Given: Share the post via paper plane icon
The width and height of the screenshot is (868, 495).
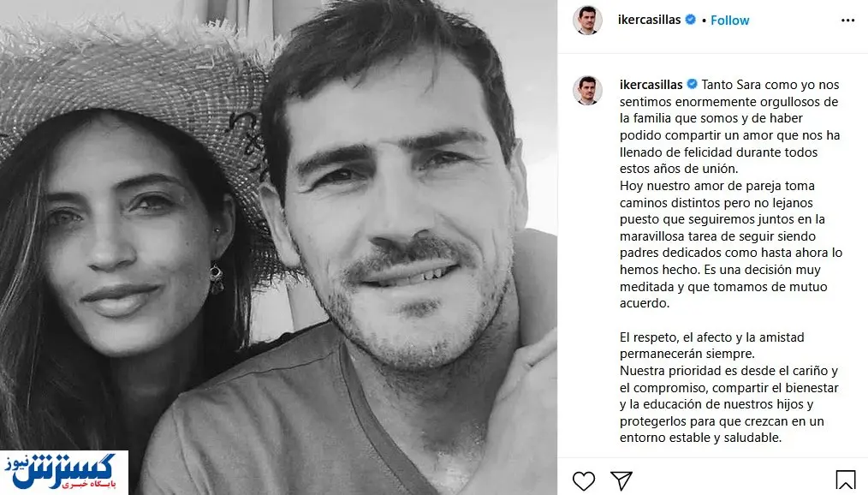Looking at the screenshot, I should [x=621, y=480].
